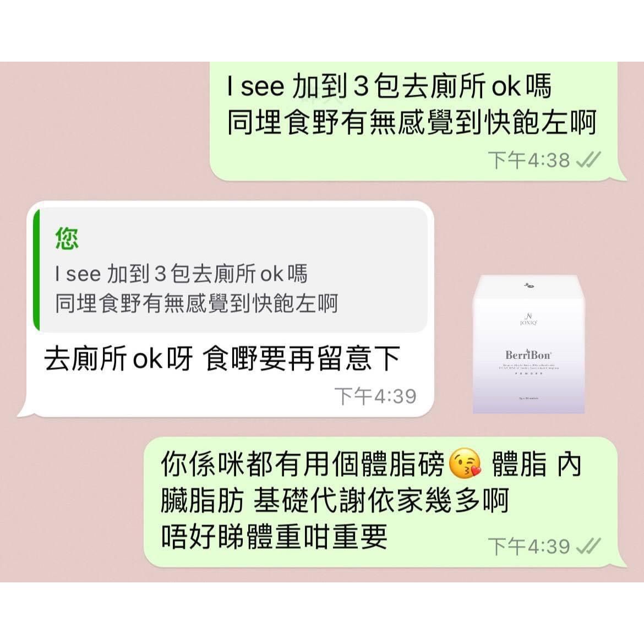Click the BerriBon product box image
Viewport: 644px width, 644px height.
click(x=528, y=344)
